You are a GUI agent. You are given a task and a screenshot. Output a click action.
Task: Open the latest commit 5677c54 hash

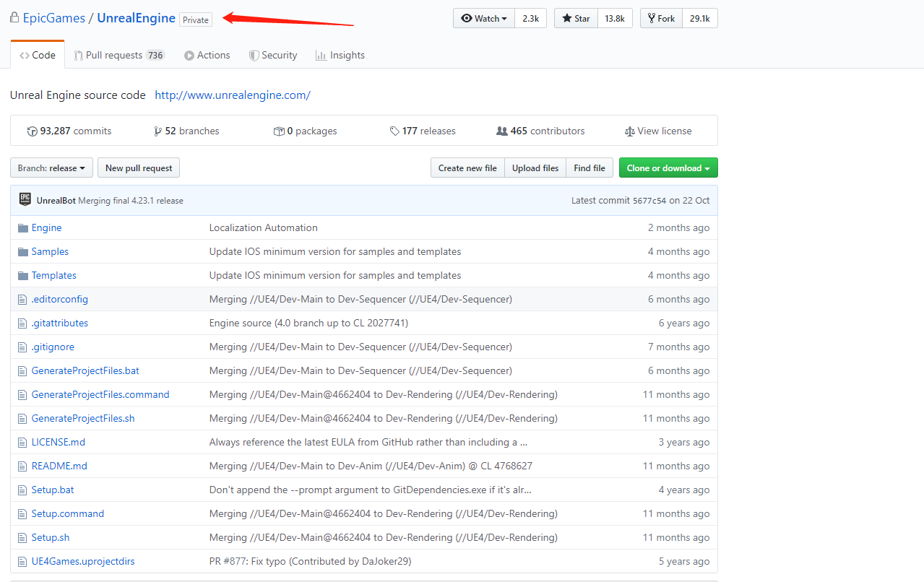(649, 200)
